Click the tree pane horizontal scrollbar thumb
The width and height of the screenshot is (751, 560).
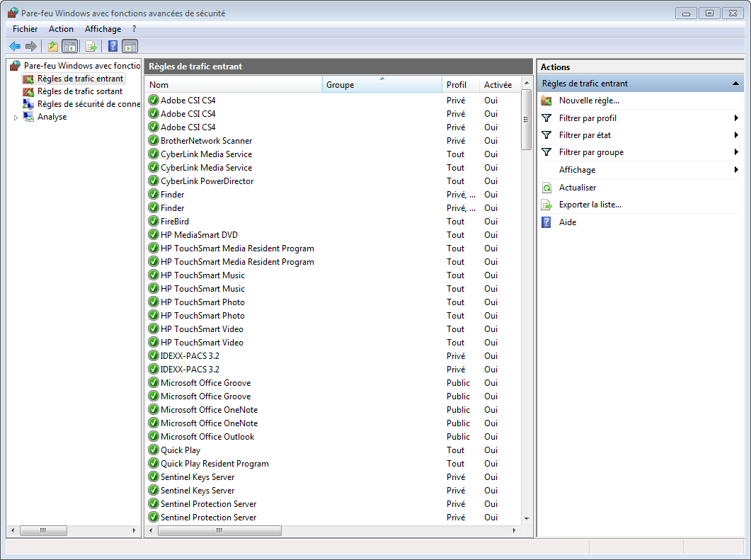pos(43,530)
